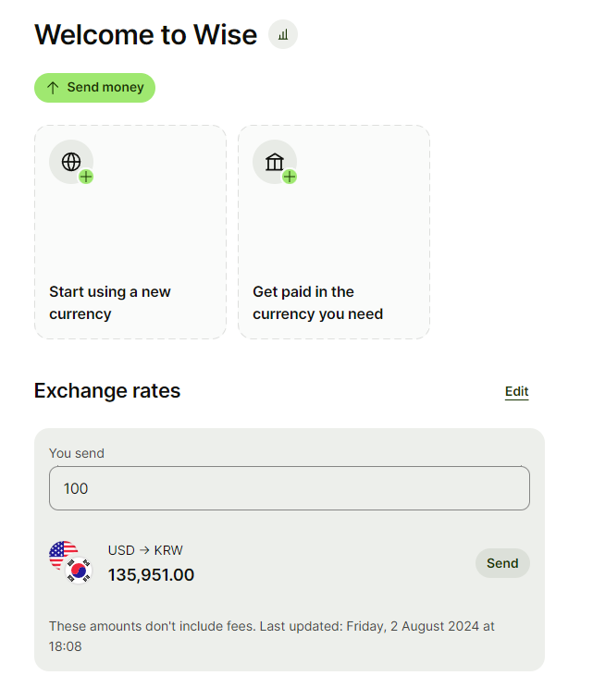Image resolution: width=593 pixels, height=700 pixels.
Task: Select the Start using a new currency text
Action: [110, 302]
